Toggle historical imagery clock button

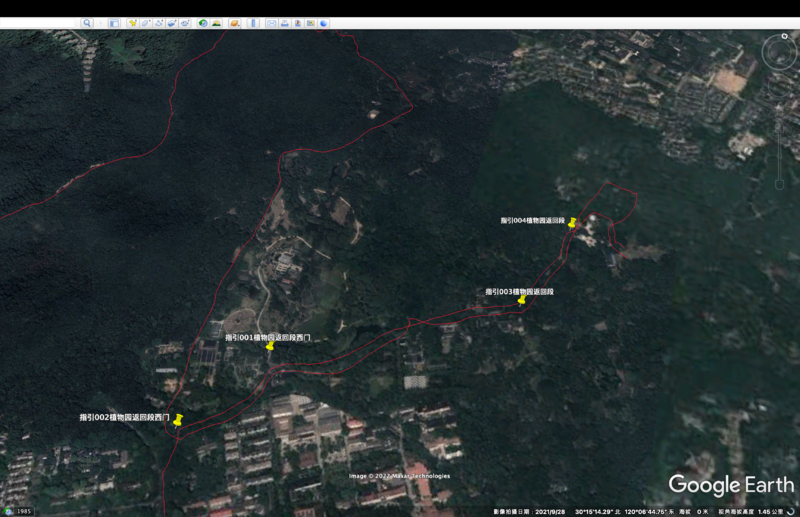[203, 23]
